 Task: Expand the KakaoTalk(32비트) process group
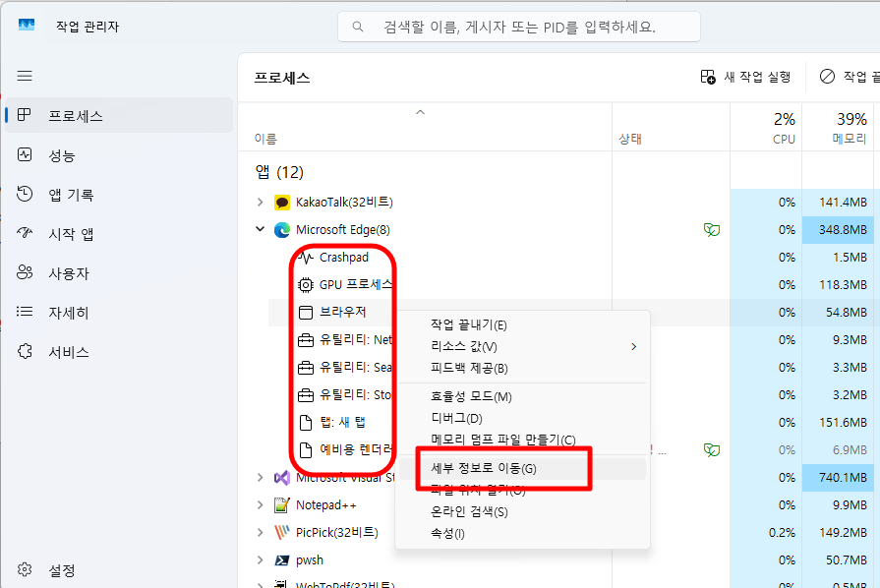[x=260, y=202]
